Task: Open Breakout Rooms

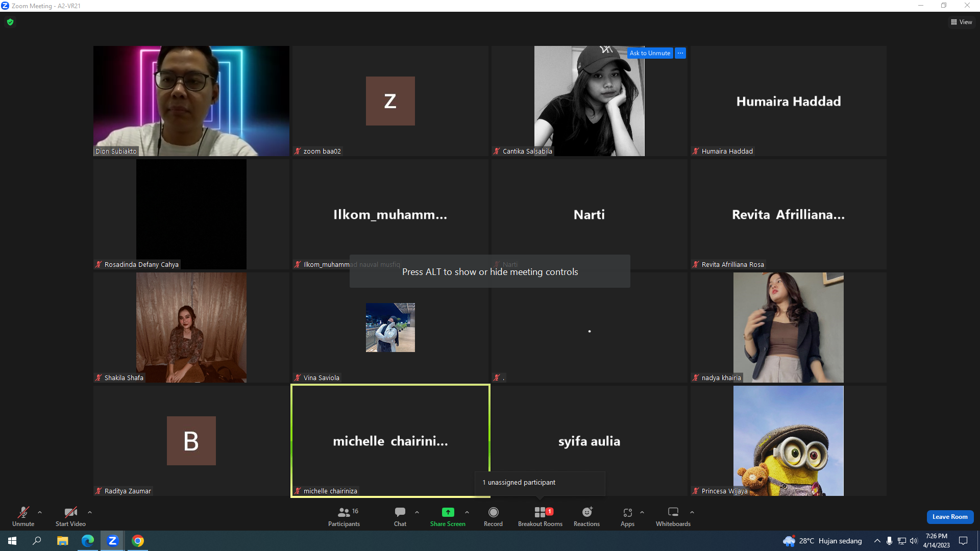Action: point(540,516)
